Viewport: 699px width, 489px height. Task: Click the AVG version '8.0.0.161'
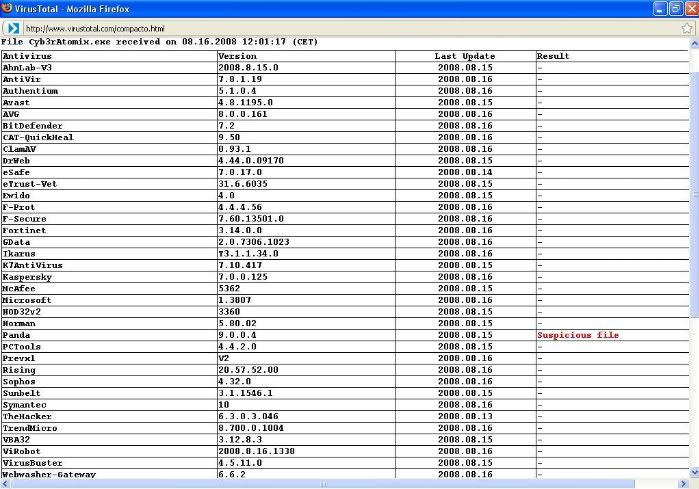[243, 114]
